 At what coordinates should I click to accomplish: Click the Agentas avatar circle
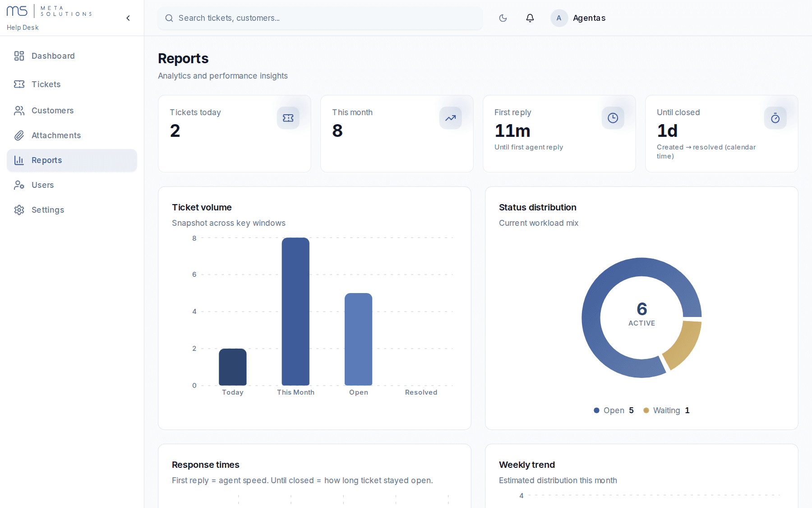click(x=559, y=18)
